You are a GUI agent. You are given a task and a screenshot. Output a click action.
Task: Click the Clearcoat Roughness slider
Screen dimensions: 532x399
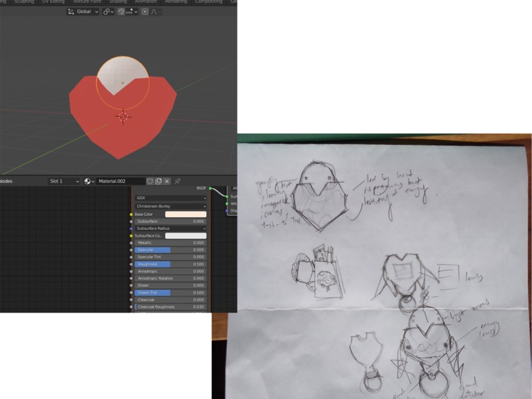click(171, 307)
